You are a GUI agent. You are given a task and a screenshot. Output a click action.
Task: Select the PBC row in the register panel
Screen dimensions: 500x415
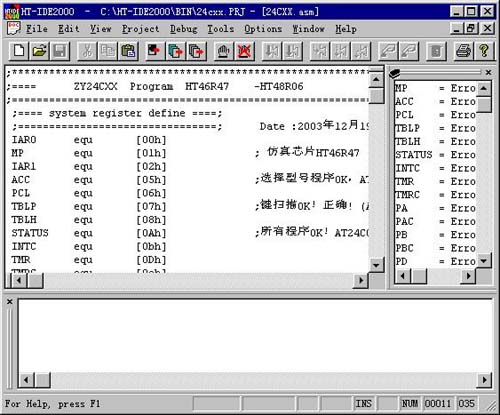pyautogui.click(x=435, y=248)
